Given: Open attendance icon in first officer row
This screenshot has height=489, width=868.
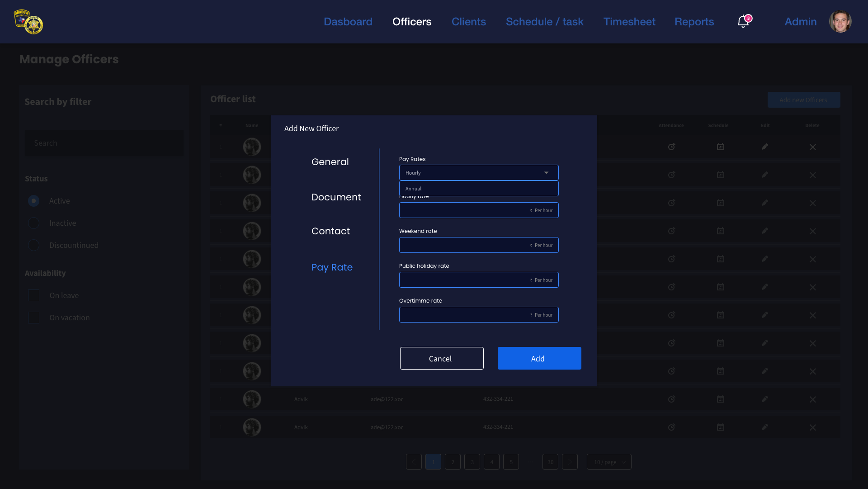Looking at the screenshot, I should 671,147.
